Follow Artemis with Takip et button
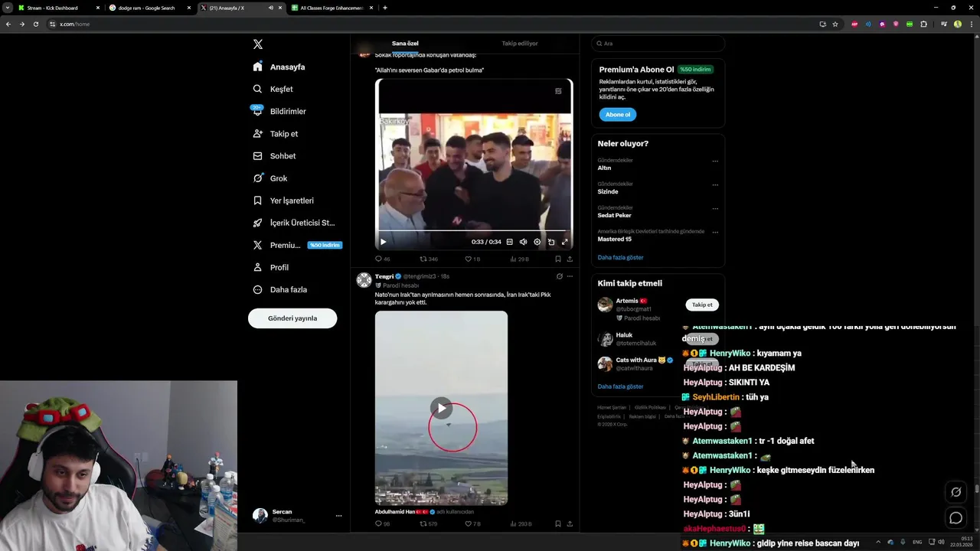 click(x=702, y=305)
